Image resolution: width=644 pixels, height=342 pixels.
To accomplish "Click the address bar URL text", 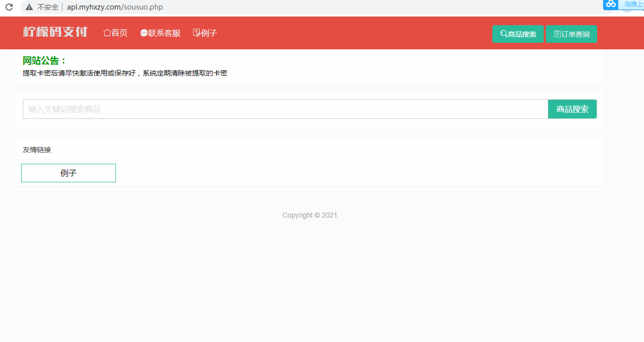I will (x=115, y=7).
